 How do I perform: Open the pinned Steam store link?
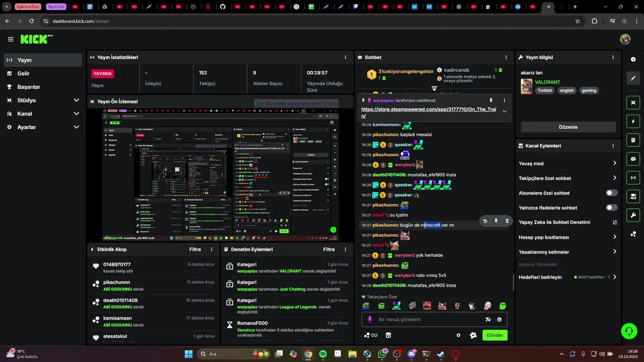(428, 112)
